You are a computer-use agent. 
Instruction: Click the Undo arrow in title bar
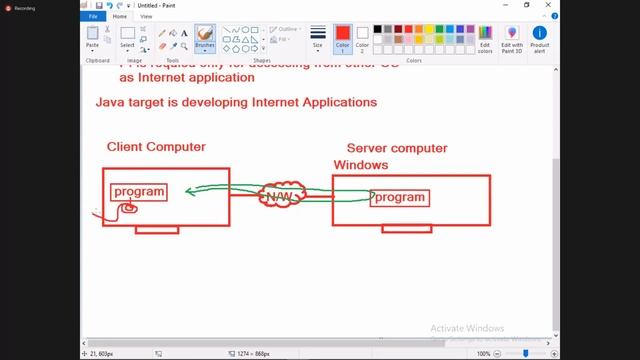(x=109, y=5)
